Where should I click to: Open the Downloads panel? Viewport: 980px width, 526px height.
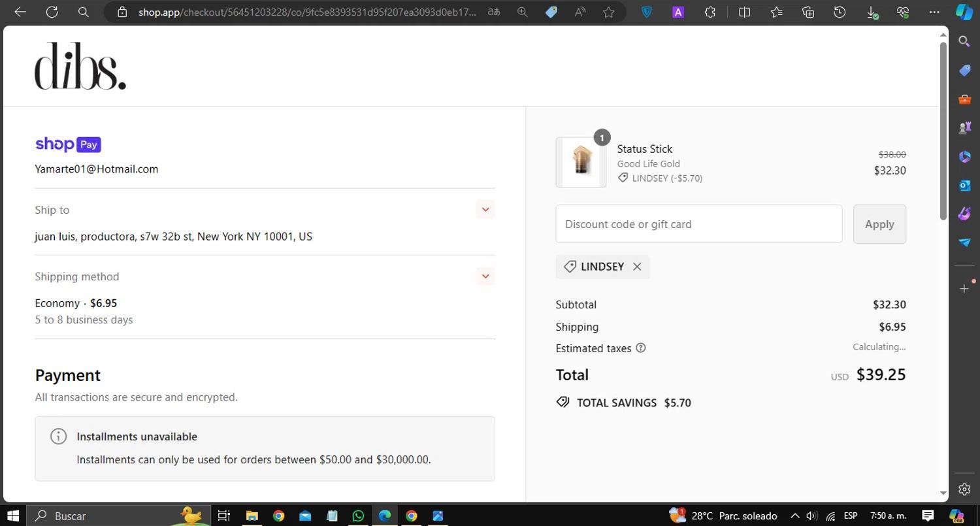(x=872, y=12)
